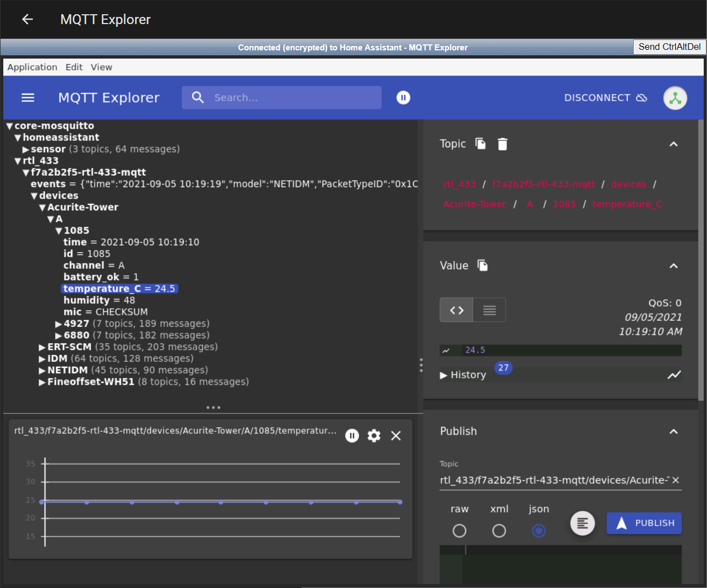This screenshot has height=588, width=707.
Task: Click the vertical panel splitter handle
Action: coord(421,365)
